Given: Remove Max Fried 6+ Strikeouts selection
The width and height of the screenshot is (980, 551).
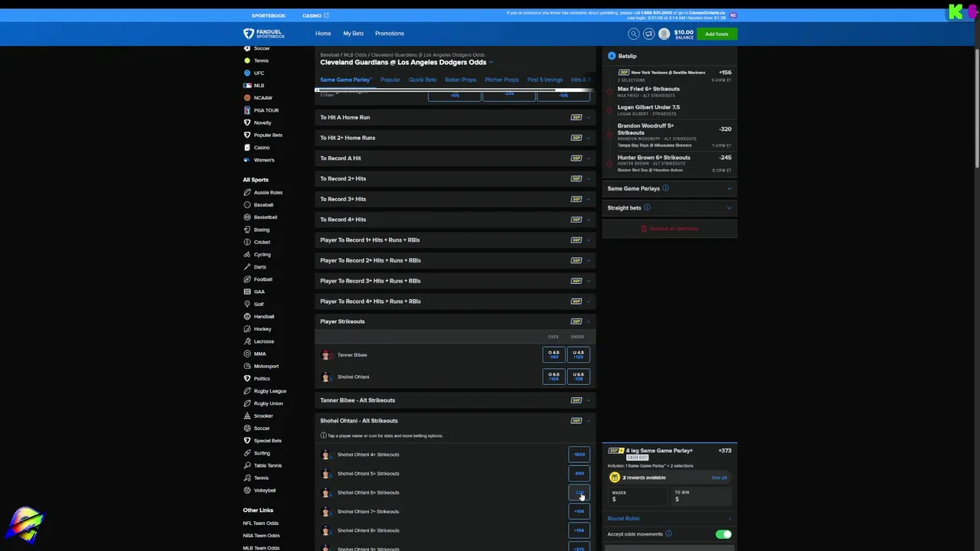Looking at the screenshot, I should coord(609,91).
